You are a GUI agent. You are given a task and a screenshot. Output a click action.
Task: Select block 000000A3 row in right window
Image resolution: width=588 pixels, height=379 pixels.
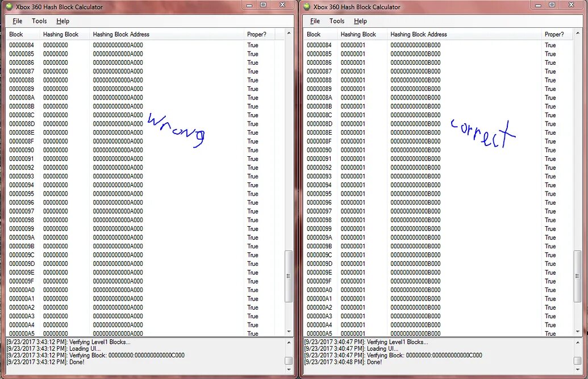click(x=439, y=316)
